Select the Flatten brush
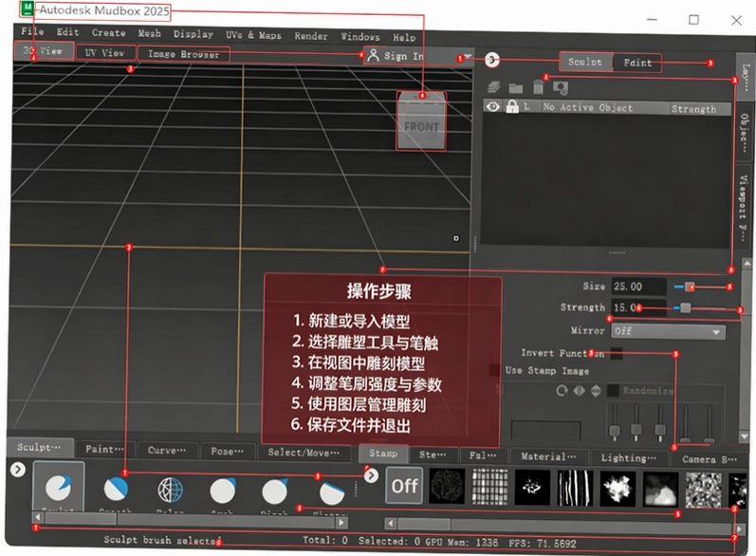 click(332, 492)
